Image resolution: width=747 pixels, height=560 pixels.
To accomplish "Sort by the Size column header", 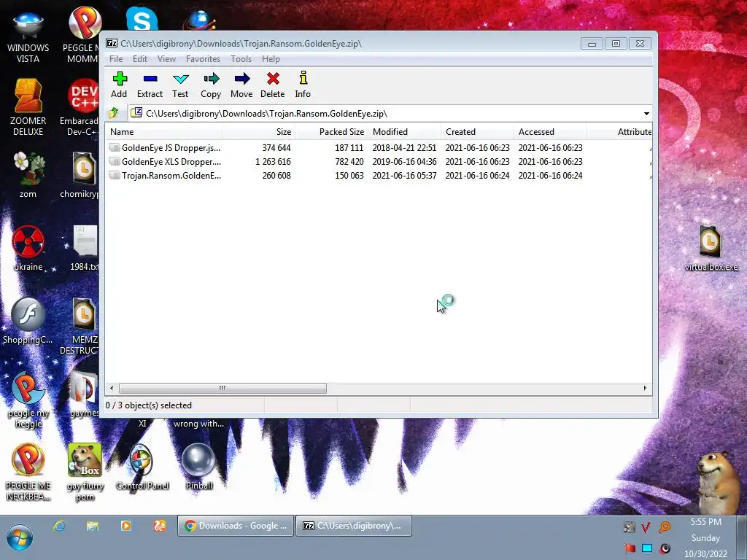I will [258, 132].
